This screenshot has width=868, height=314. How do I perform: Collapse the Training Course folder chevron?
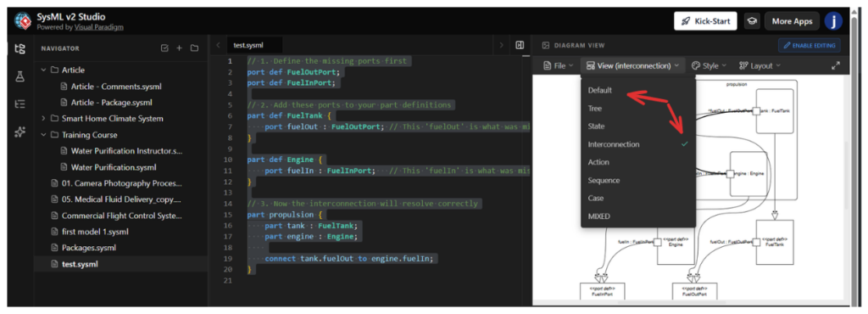(43, 135)
